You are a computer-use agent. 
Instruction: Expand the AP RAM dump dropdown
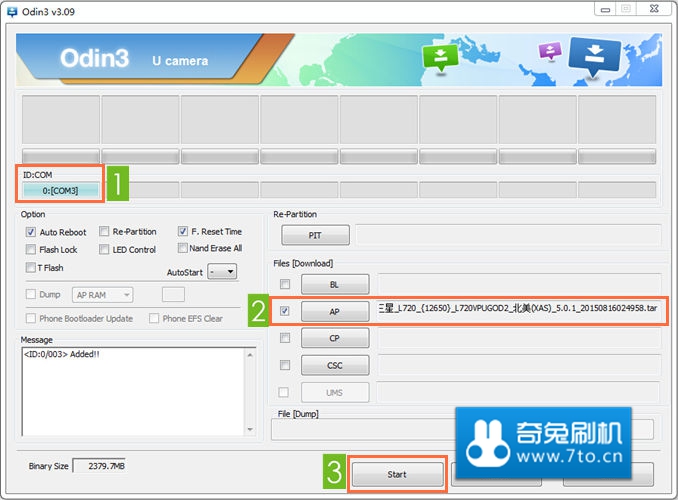(x=102, y=295)
